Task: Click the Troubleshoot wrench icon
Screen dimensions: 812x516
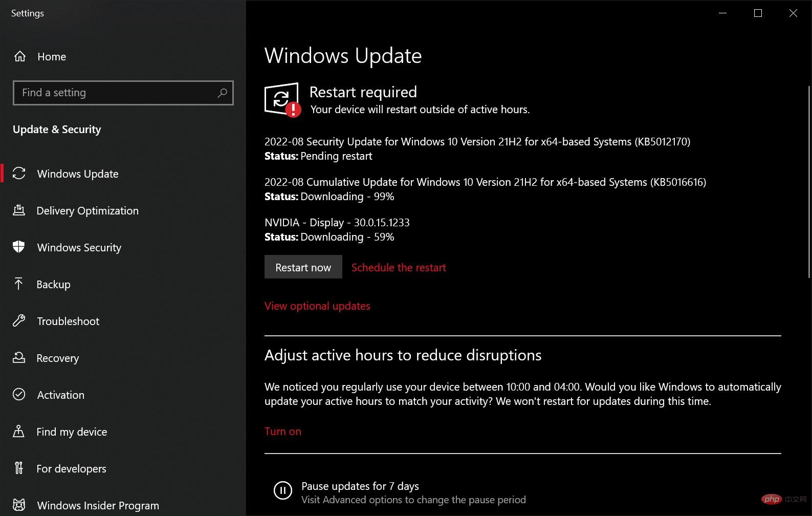Action: point(19,321)
